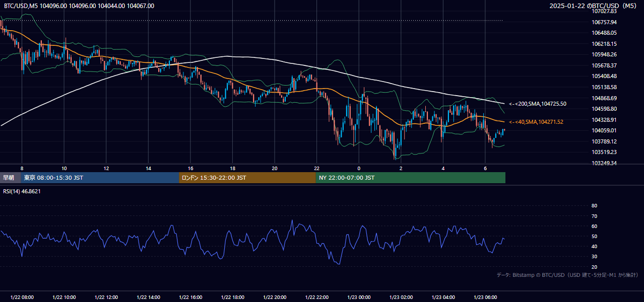Select the 200 SMA label 104725.50
Image resolution: width=644 pixels, height=302 pixels.
[x=538, y=104]
